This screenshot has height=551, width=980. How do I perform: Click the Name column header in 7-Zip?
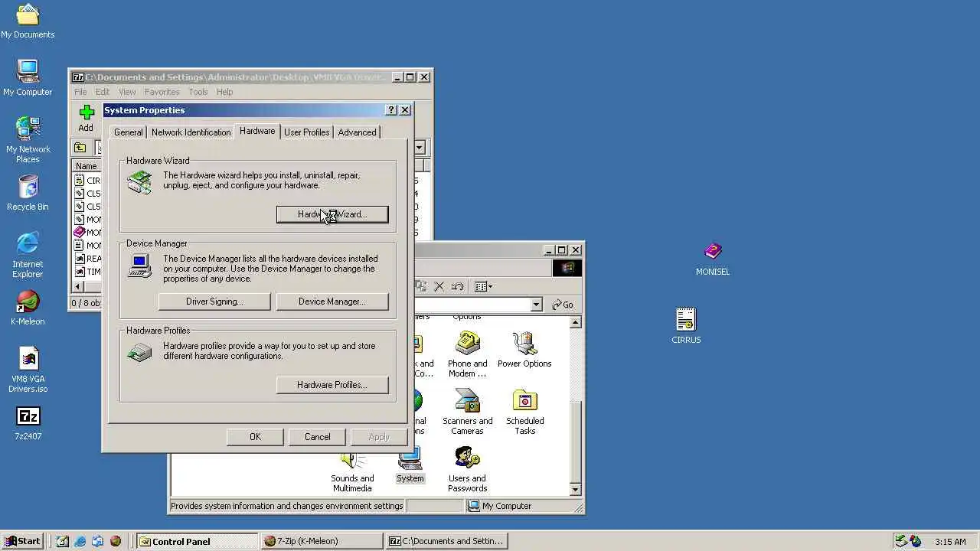(x=87, y=166)
